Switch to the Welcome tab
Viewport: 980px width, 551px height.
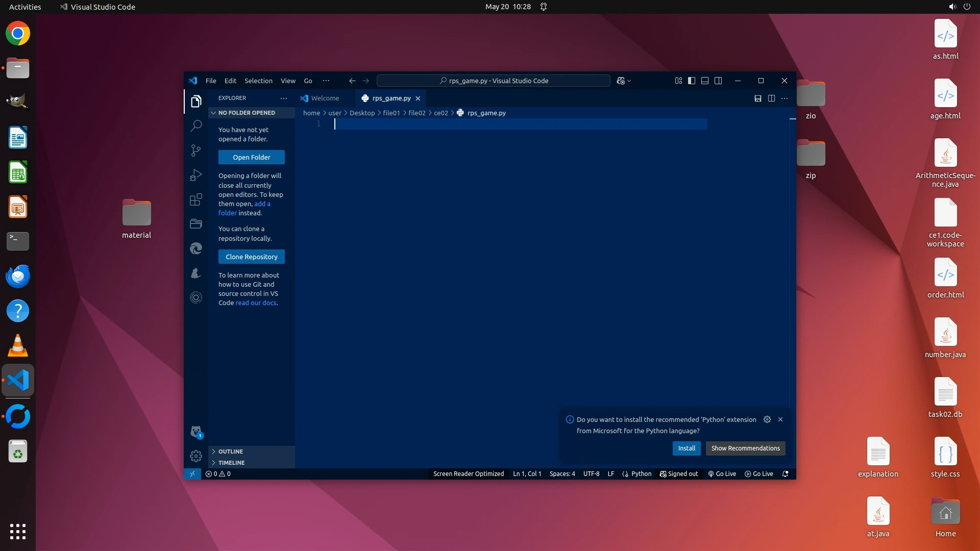325,98
